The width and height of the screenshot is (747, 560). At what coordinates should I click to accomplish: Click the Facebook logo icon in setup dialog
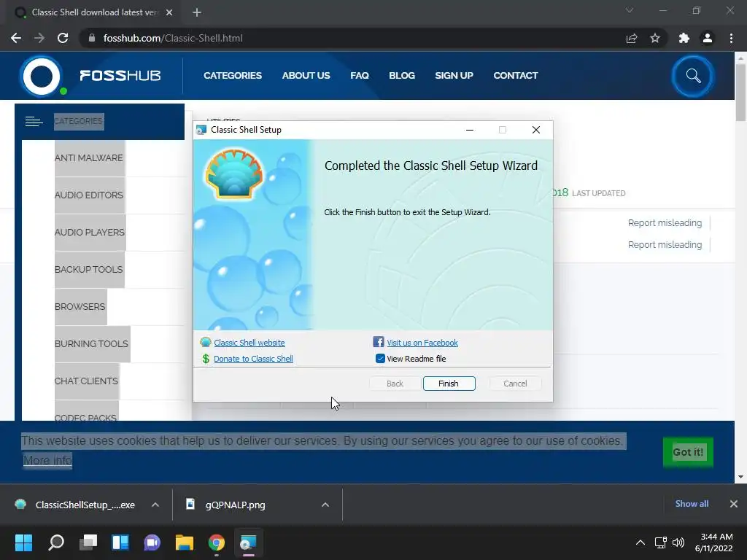coord(379,342)
